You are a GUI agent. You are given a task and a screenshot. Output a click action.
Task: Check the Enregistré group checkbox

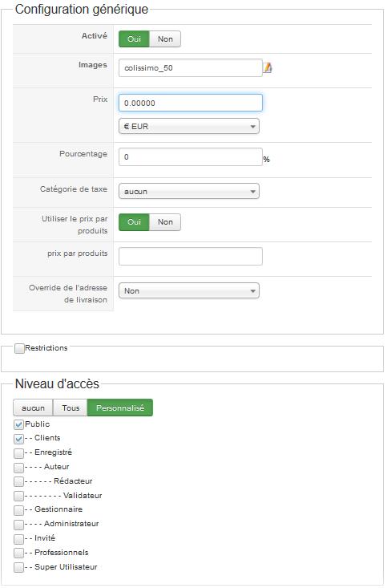click(x=18, y=453)
